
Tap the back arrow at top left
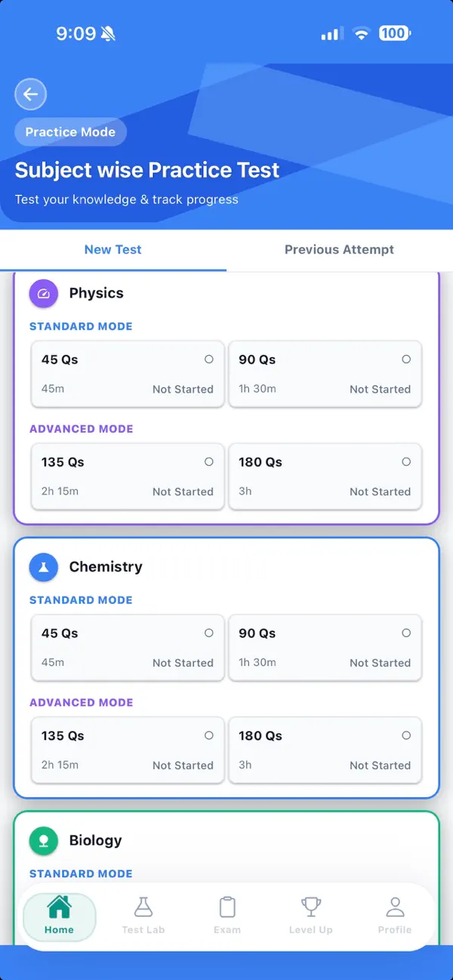pyautogui.click(x=30, y=94)
